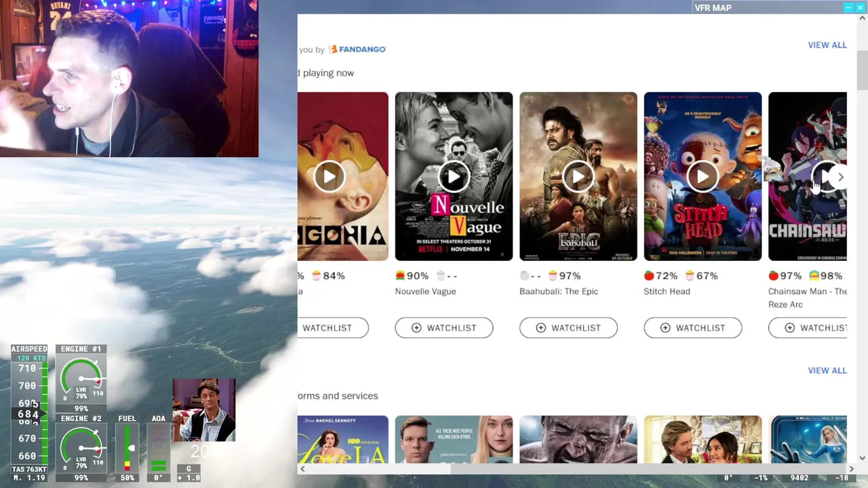The height and width of the screenshot is (488, 868).
Task: Click Stitch Head 67% popcorn score icon
Action: [x=690, y=276]
